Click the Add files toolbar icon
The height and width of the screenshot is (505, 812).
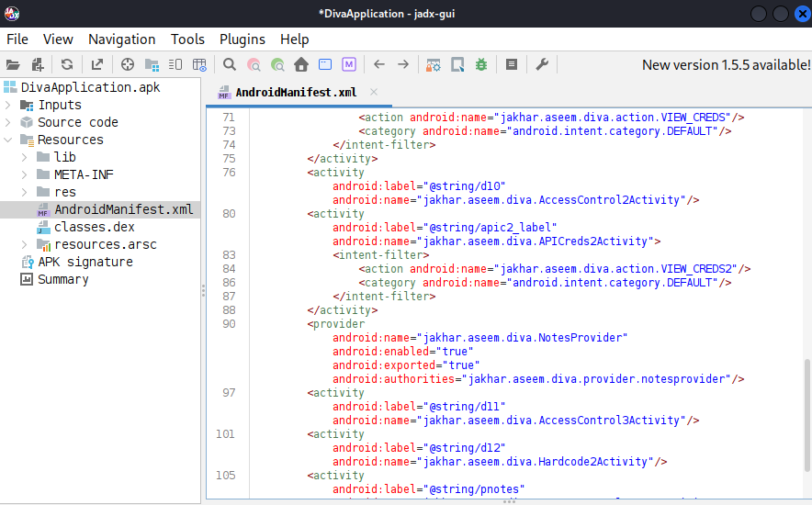(38, 64)
